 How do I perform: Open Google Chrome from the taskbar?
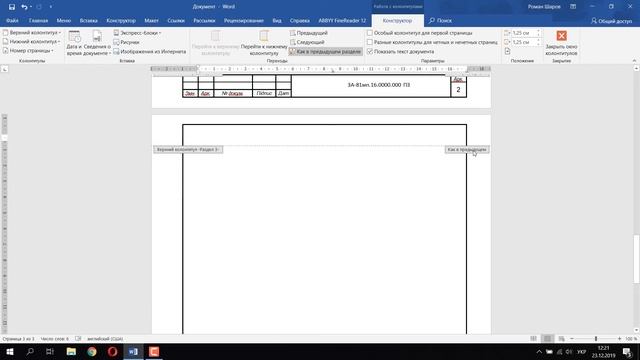(92, 352)
